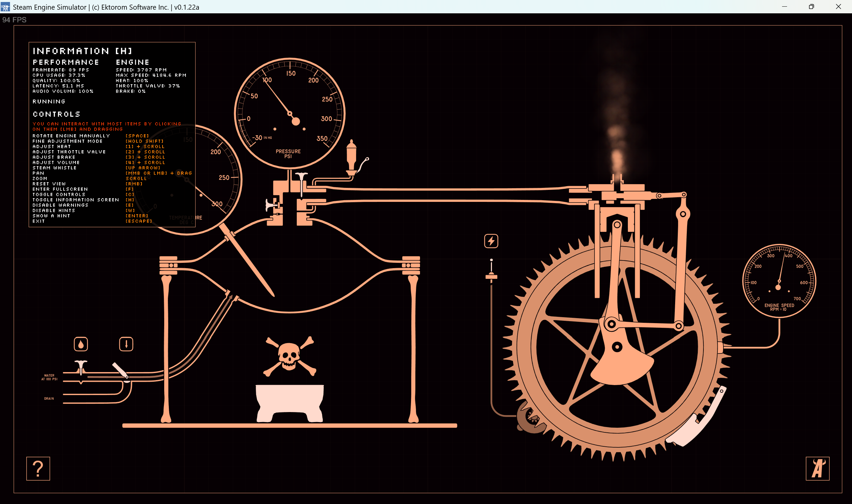Image resolution: width=852 pixels, height=504 pixels.
Task: Click the app icon in title bar
Action: pos(5,7)
